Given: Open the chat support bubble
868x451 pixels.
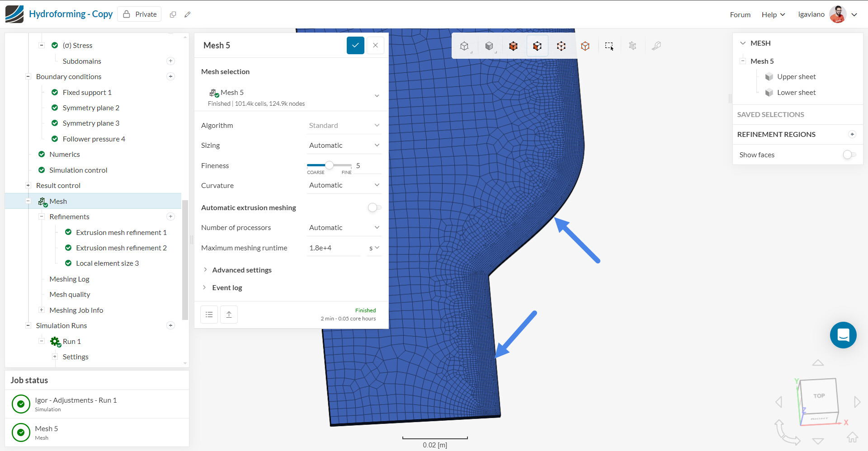Looking at the screenshot, I should tap(843, 335).
